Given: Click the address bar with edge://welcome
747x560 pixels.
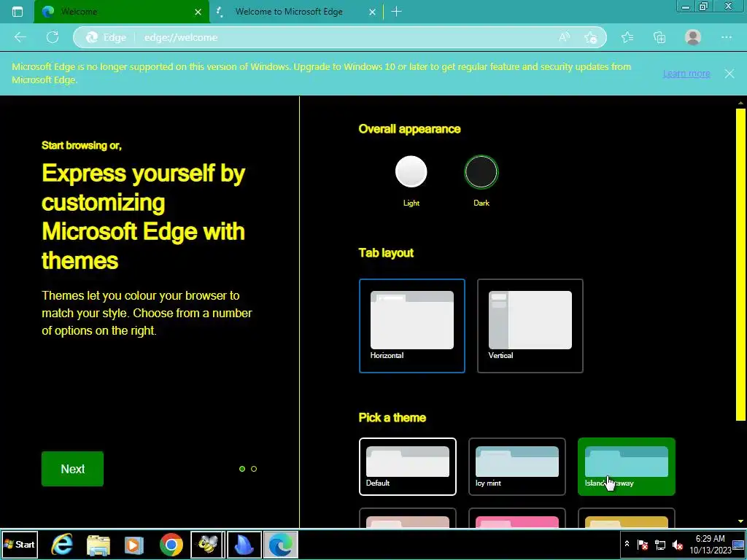Looking at the screenshot, I should (x=340, y=37).
